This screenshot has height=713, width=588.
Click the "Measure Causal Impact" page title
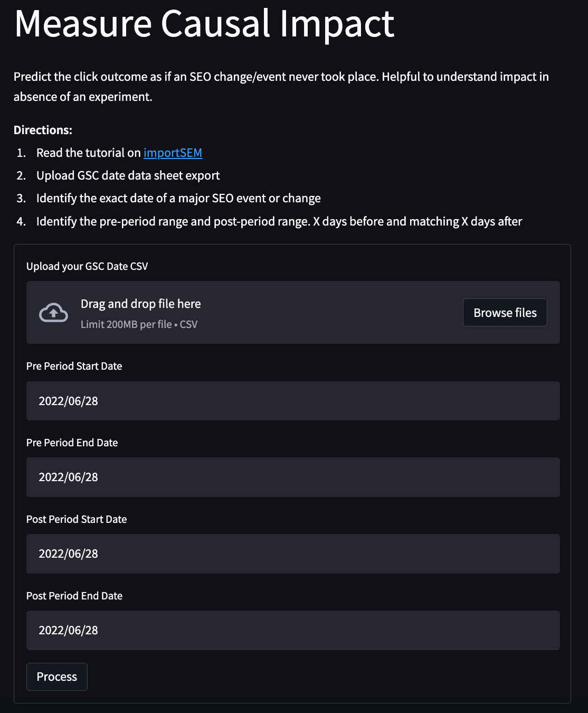pyautogui.click(x=204, y=24)
